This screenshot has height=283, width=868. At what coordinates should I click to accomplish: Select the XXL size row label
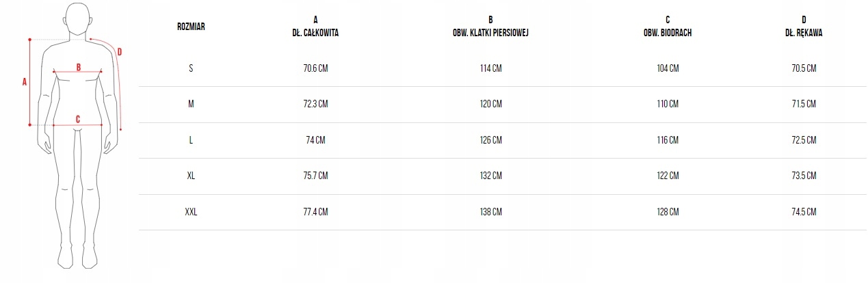click(x=191, y=212)
